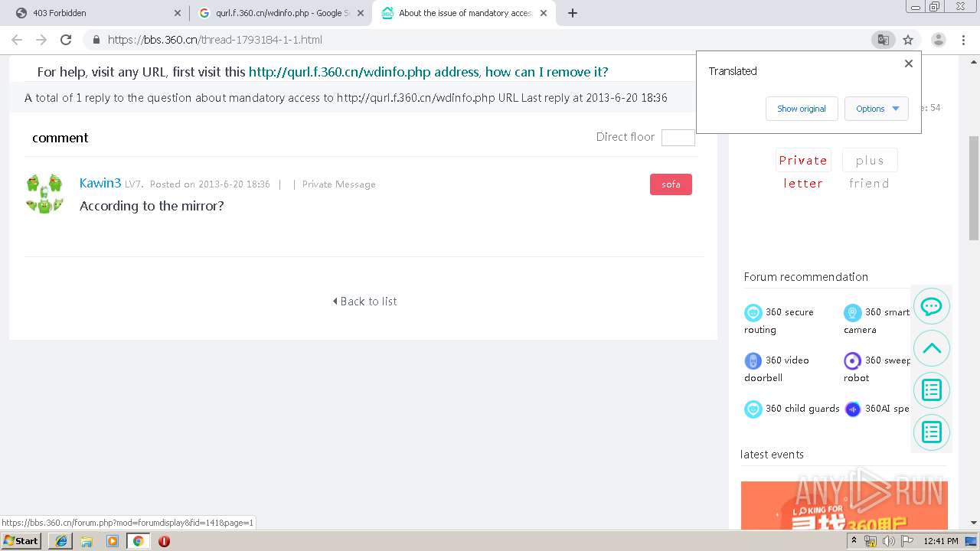Open the qurl.f.360.cn/wdinfo.php link in title
The width and height of the screenshot is (980, 551).
coord(428,72)
